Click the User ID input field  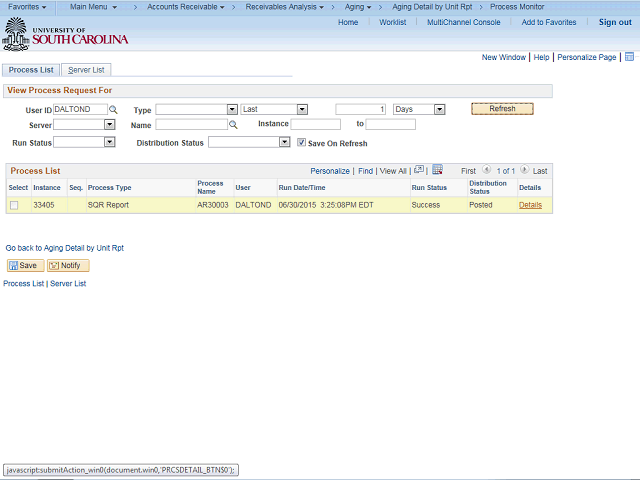tap(80, 109)
